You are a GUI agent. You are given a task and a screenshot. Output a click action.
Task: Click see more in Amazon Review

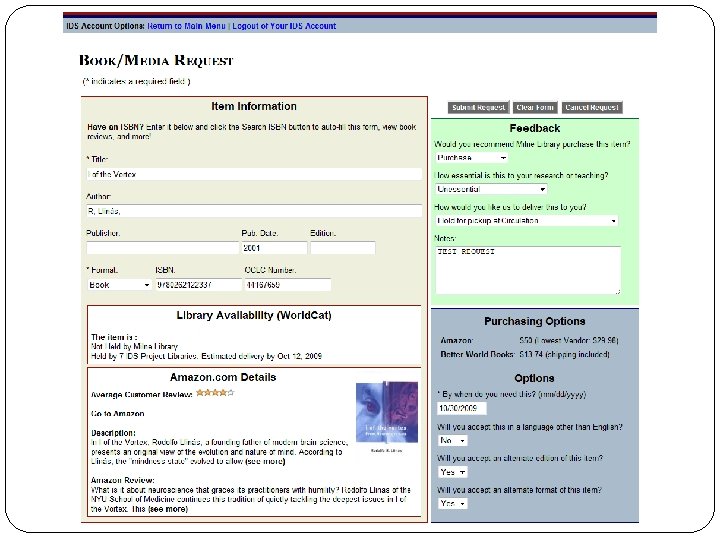tap(168, 509)
